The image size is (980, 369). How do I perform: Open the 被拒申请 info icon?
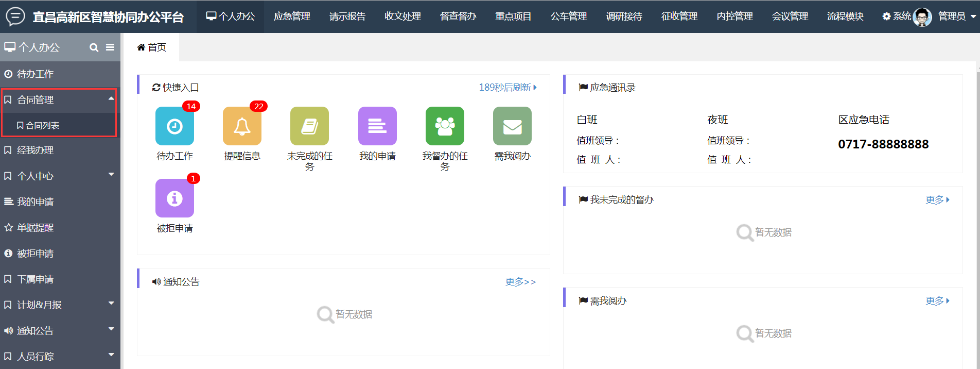(174, 198)
